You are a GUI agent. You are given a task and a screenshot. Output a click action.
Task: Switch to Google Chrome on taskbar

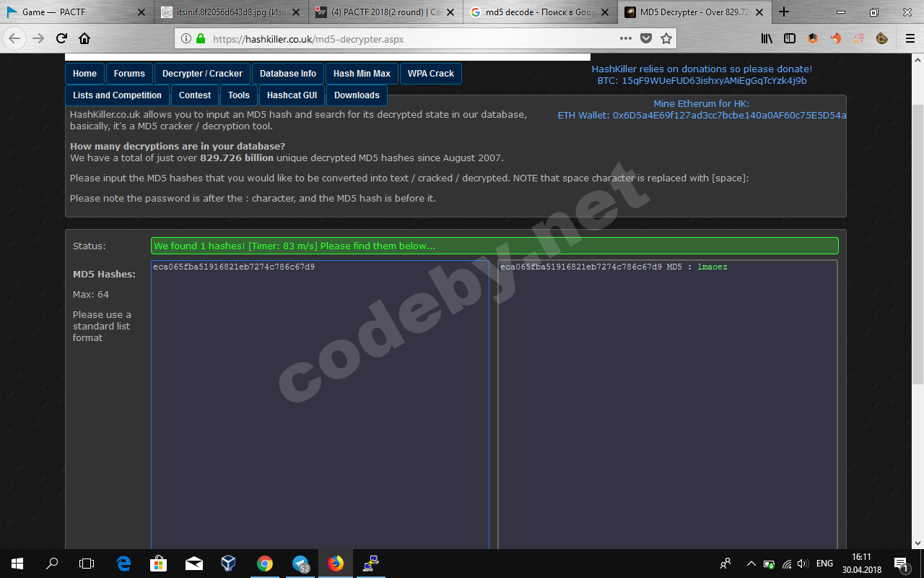point(264,564)
